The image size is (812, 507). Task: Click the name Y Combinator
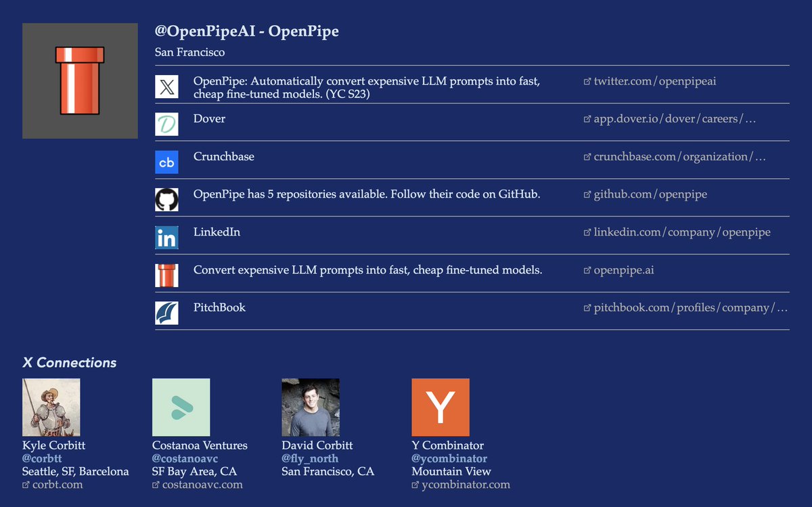coord(448,445)
